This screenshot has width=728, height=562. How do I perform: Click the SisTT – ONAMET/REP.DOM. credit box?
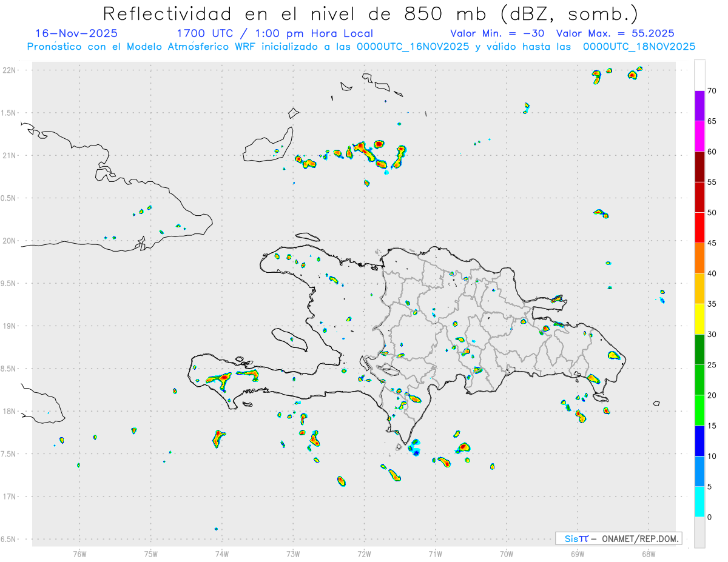pos(619,538)
